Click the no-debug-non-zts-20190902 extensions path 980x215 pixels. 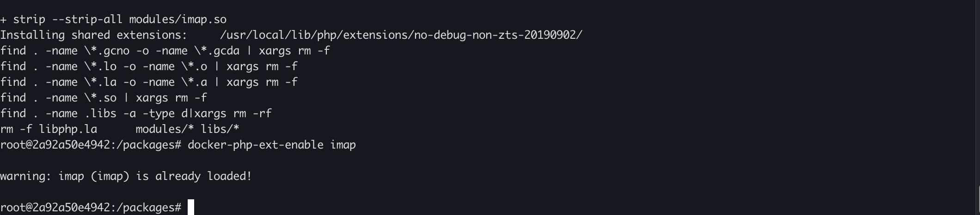coord(401,35)
